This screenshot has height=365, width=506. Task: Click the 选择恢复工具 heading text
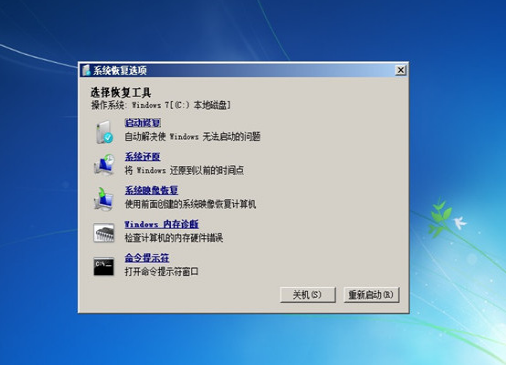121,92
